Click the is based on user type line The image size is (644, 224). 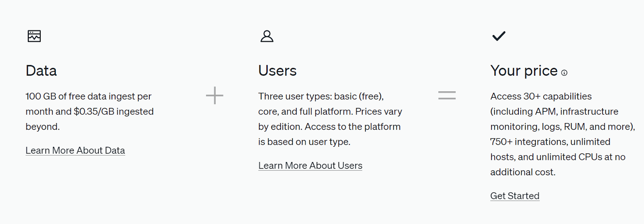coord(304,142)
